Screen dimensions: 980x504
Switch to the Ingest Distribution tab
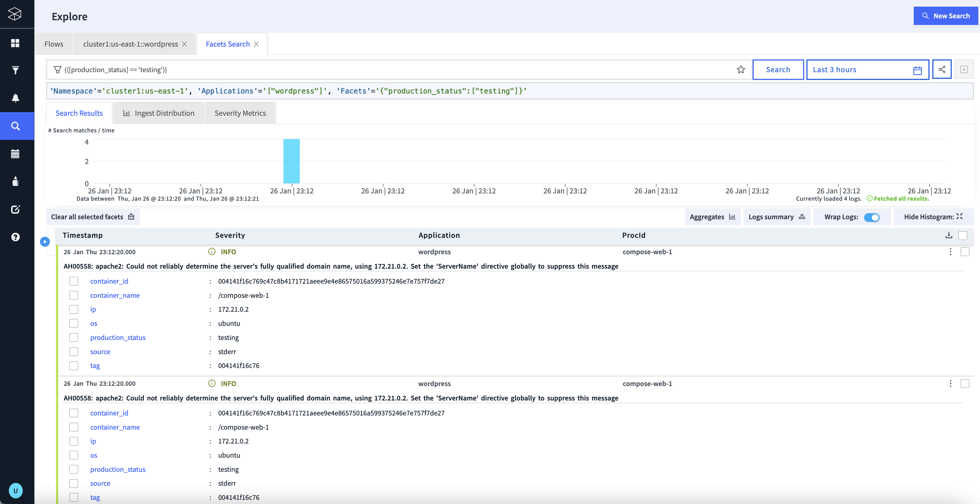pos(159,113)
